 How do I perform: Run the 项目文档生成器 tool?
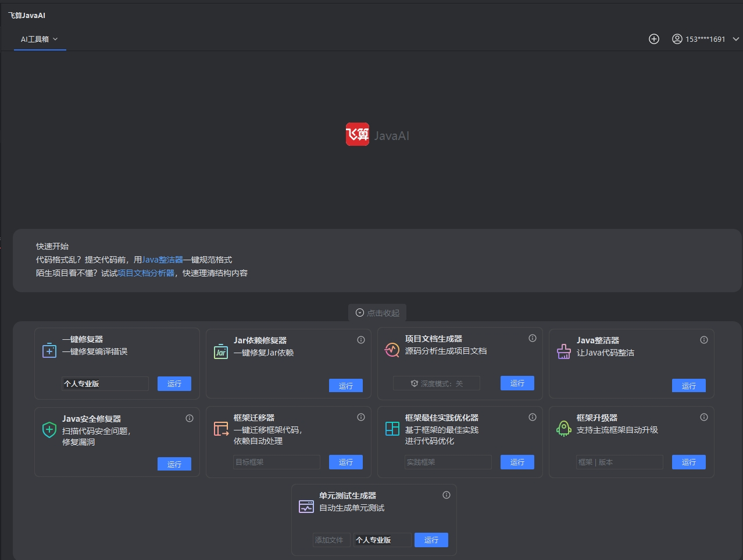pos(517,383)
